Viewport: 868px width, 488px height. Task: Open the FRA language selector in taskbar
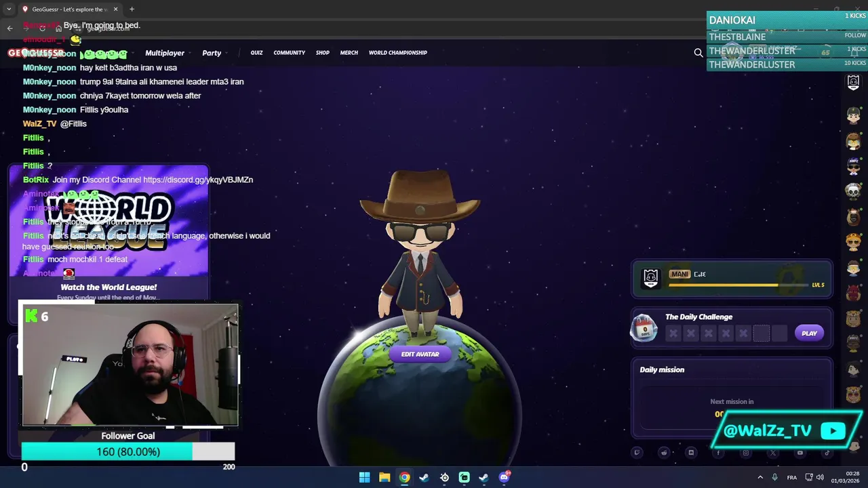792,478
